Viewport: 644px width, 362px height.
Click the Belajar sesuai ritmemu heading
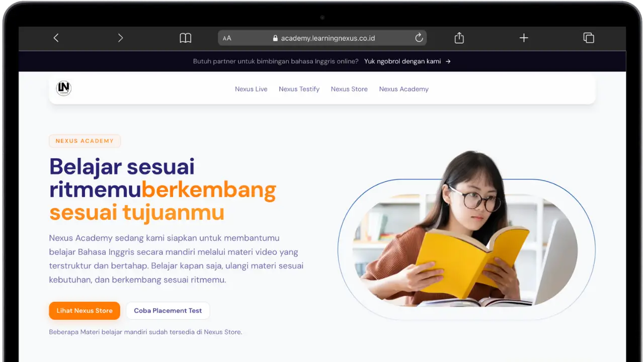click(122, 178)
